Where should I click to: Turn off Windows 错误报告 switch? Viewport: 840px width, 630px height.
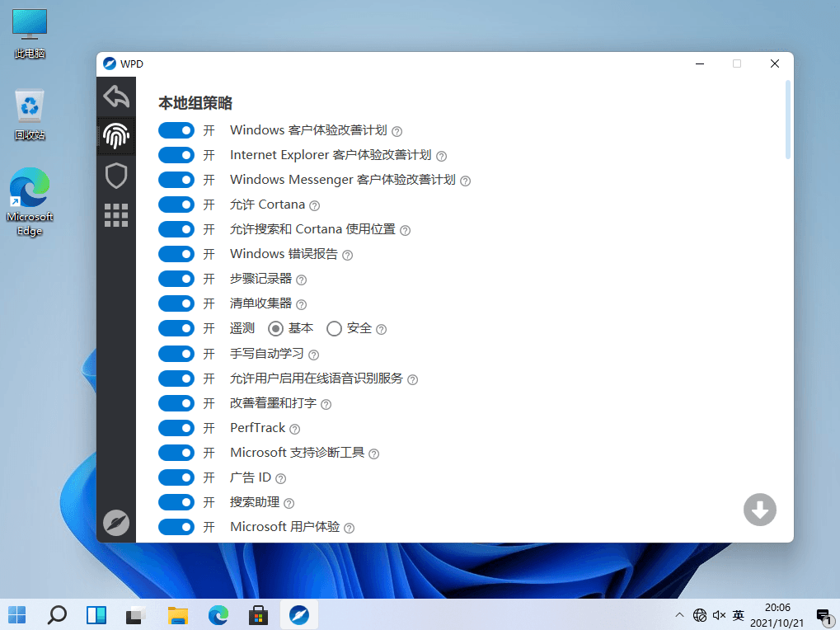click(x=176, y=254)
